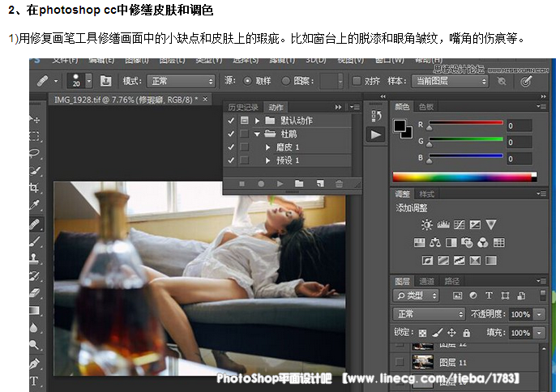Image resolution: width=560 pixels, height=392 pixels.
Task: Select the Eraser tool
Action: tap(35, 293)
